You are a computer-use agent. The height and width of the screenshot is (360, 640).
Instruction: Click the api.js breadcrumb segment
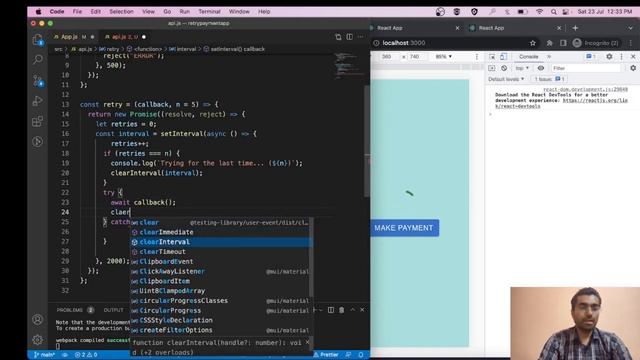point(82,49)
